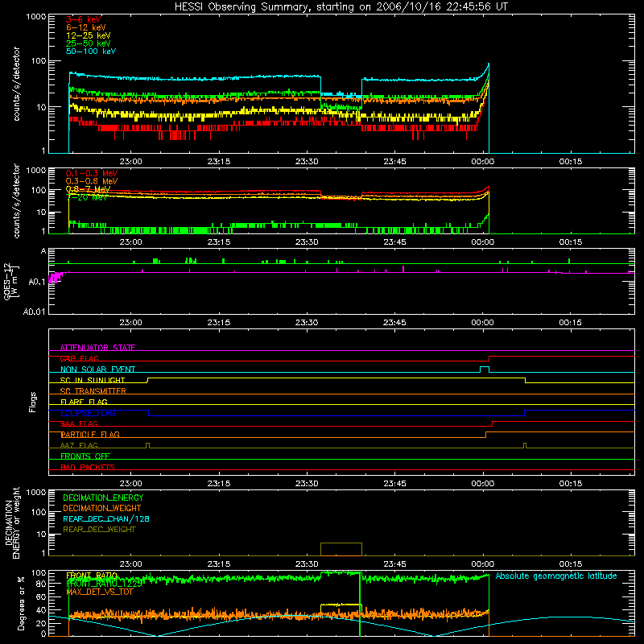644x644 pixels.
Task: Select the "SC_IN_SUNLIGHT" flag label
Action: pyautogui.click(x=93, y=380)
